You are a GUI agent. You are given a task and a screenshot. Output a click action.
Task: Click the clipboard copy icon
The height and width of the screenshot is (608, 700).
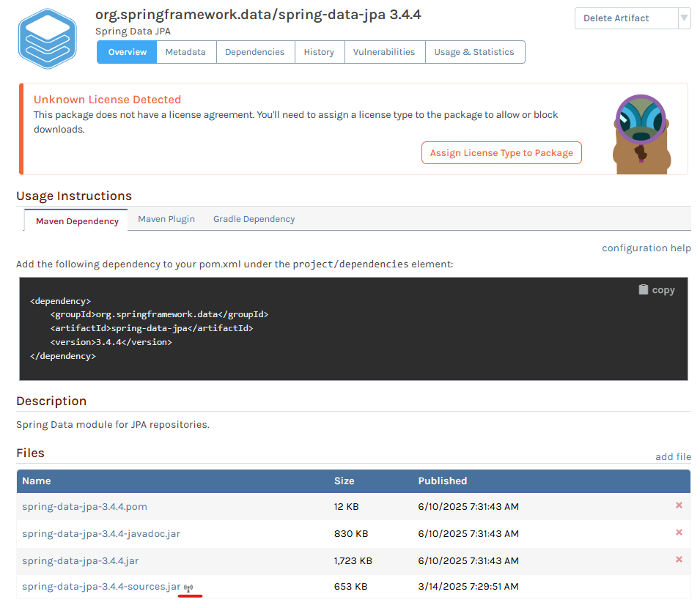tap(643, 289)
